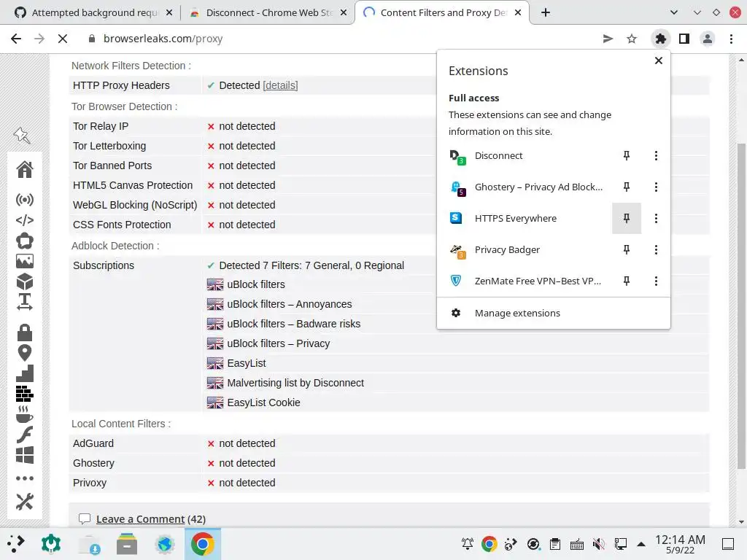Click the show desktop button in taskbar

(x=728, y=544)
